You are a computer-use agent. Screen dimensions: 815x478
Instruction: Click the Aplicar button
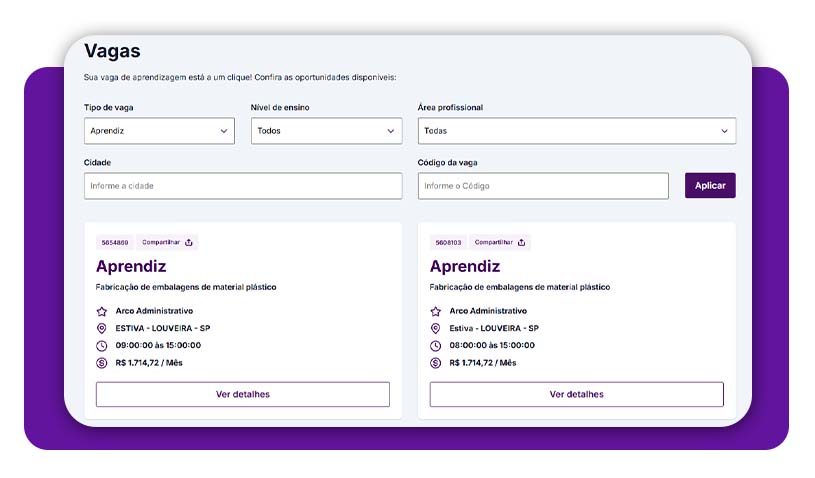(x=710, y=185)
